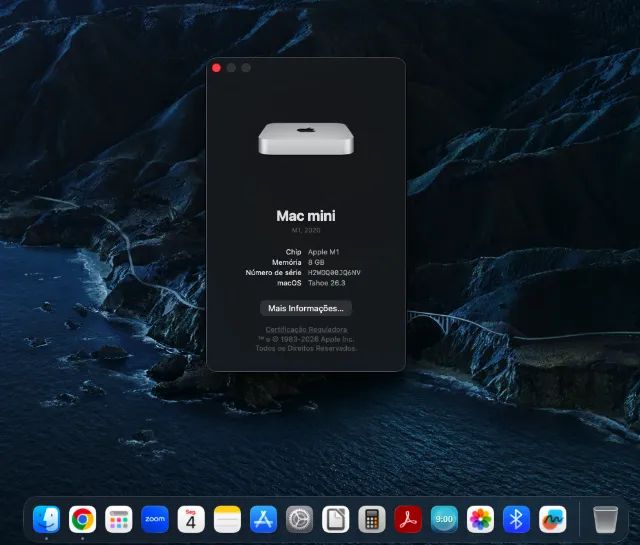Viewport: 640px width, 545px height.
Task: Click the Número de série label
Action: pos(273,272)
